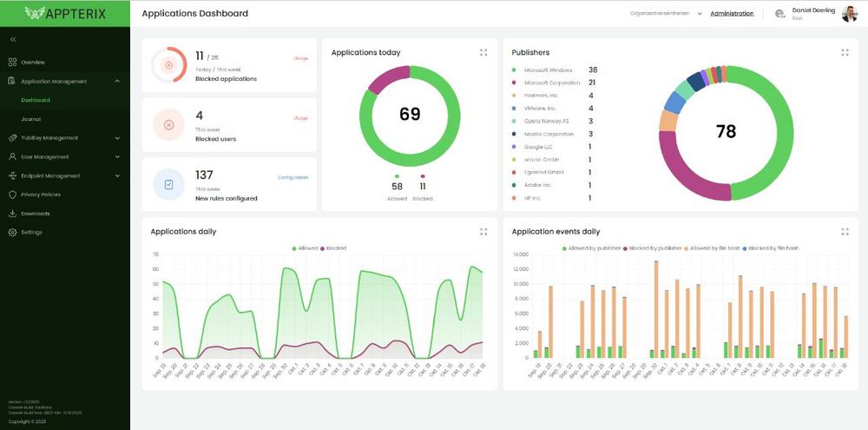Click the Administration link in the header
Screen dimensions: 868x430
(732, 14)
